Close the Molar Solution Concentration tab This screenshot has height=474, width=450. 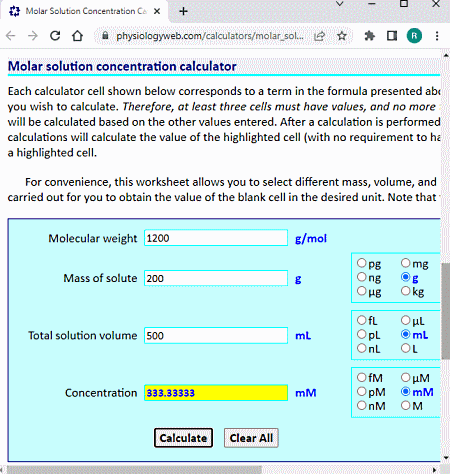pos(157,11)
